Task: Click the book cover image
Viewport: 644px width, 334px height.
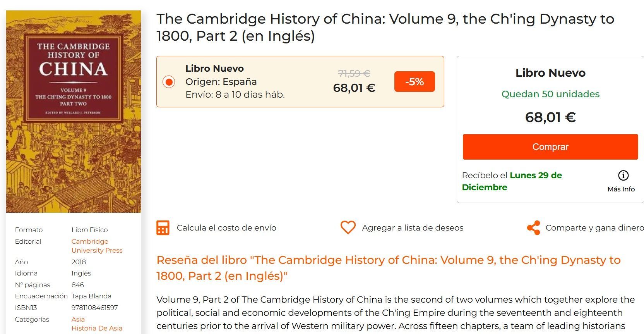Action: (74, 112)
